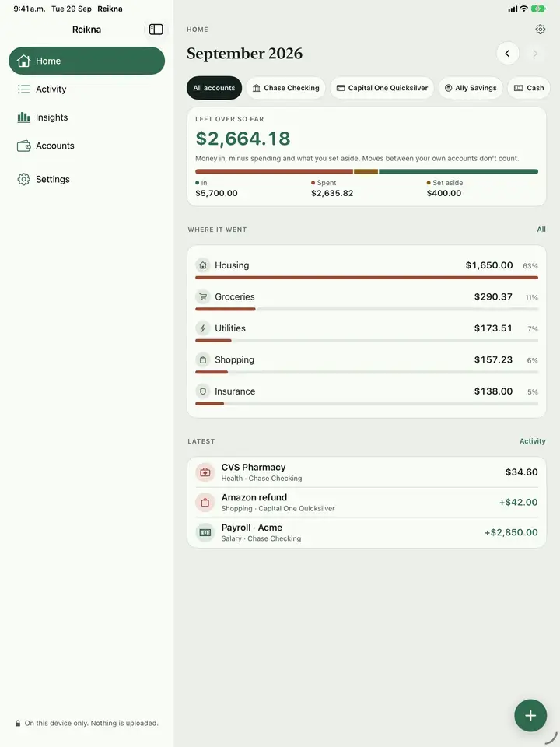560x747 pixels.
Task: Click the Amazon refund bag icon
Action: (x=205, y=502)
